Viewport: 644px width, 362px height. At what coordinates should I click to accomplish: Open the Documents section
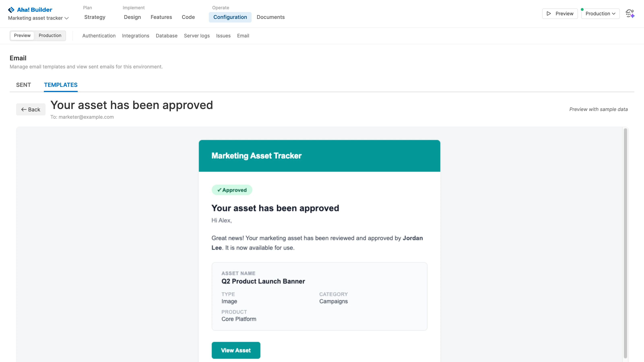[270, 17]
